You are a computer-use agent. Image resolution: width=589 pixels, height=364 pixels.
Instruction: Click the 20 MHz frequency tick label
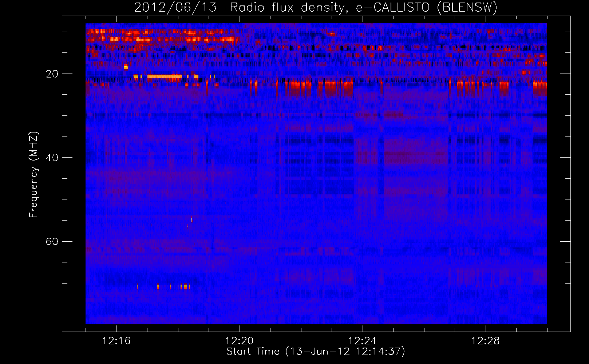52,74
